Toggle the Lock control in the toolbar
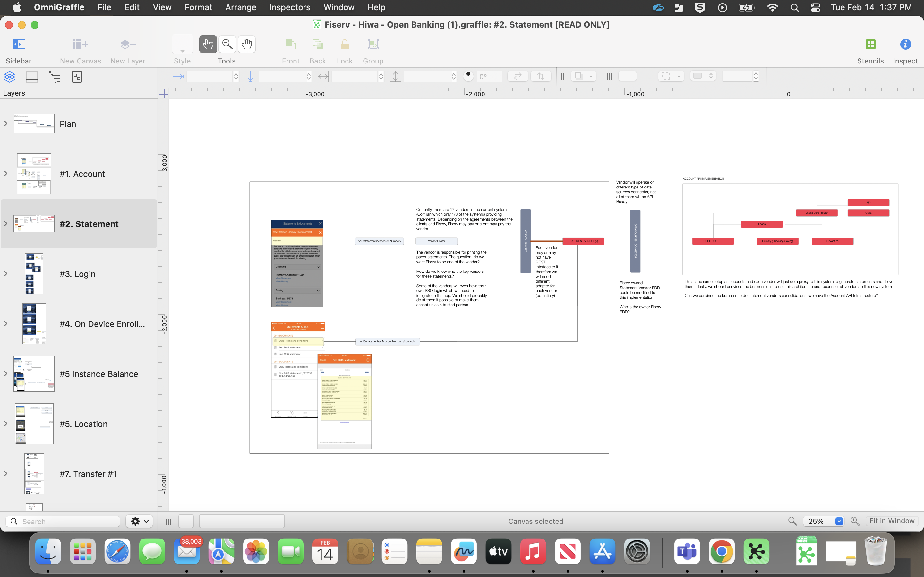 (x=345, y=44)
